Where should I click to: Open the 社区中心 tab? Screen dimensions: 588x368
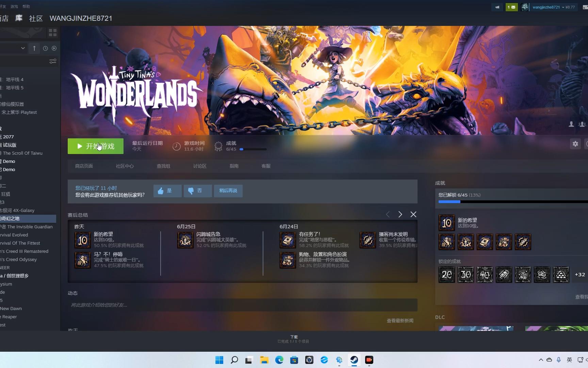click(125, 166)
